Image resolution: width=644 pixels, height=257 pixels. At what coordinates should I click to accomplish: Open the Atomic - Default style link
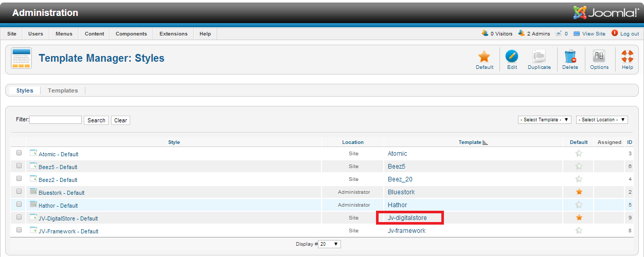(59, 154)
